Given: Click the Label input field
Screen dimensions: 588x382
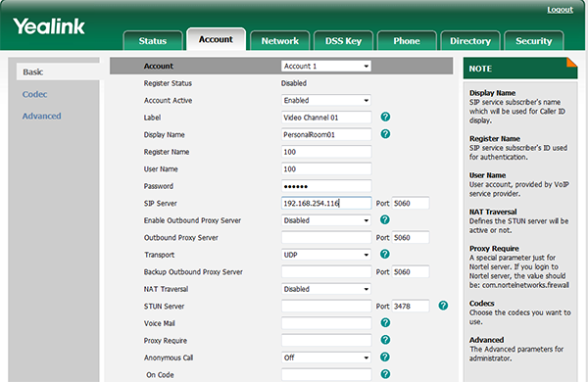Looking at the screenshot, I should click(326, 118).
